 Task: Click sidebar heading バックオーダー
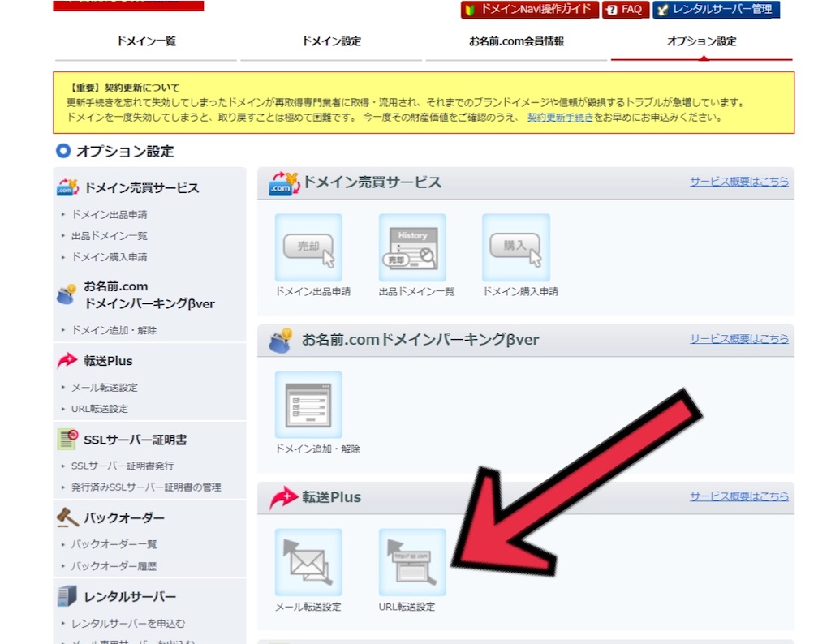tap(124, 518)
